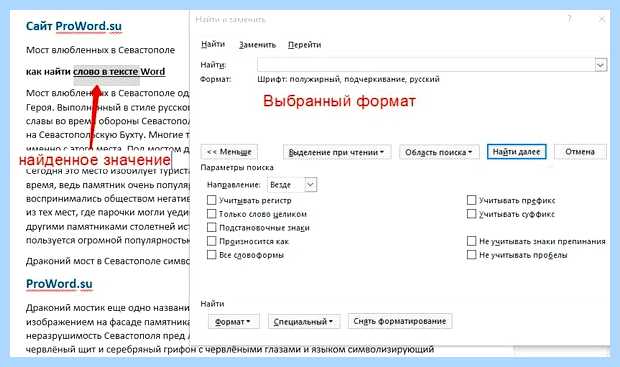Open the Выделение при чтении dropdown

337,152
